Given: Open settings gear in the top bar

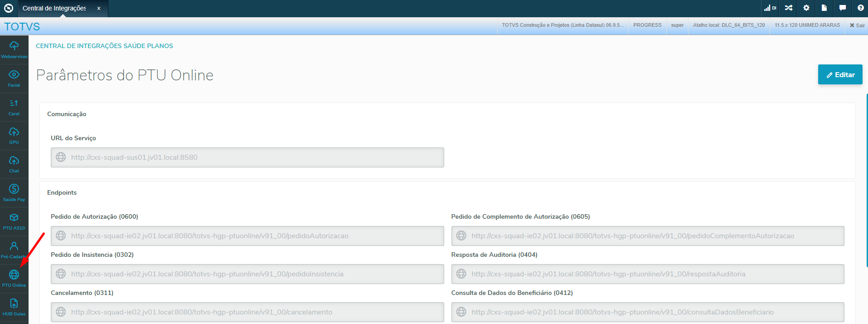Looking at the screenshot, I should pyautogui.click(x=806, y=8).
